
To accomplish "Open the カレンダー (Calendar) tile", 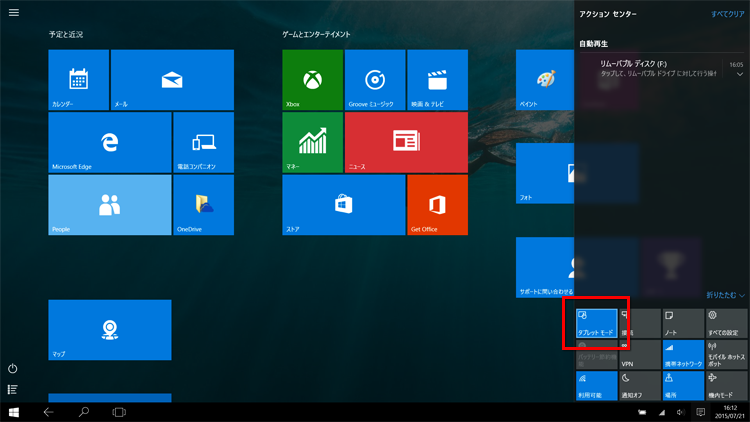I will tap(78, 80).
